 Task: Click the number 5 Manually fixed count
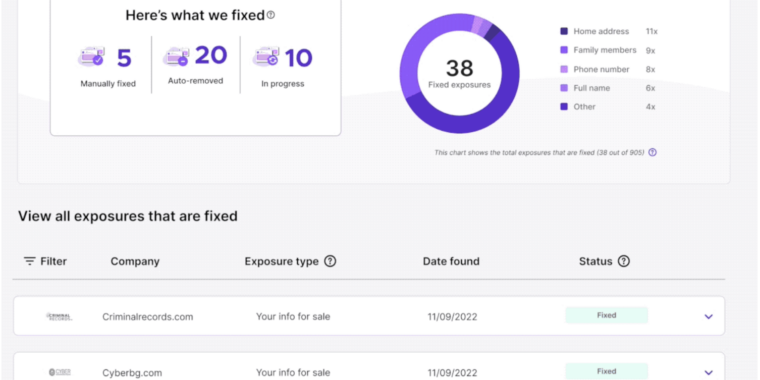tap(124, 58)
